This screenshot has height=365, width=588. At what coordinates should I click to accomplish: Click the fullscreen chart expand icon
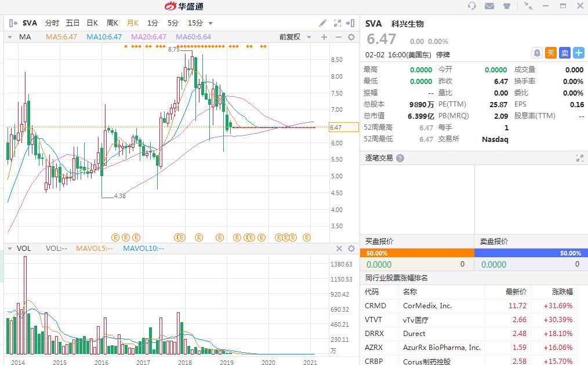[337, 23]
